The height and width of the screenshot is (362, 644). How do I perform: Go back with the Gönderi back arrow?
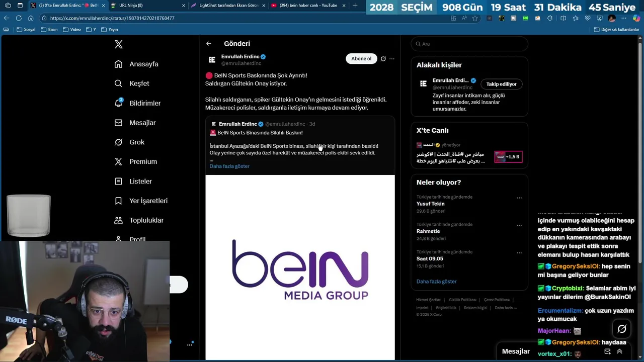click(209, 44)
